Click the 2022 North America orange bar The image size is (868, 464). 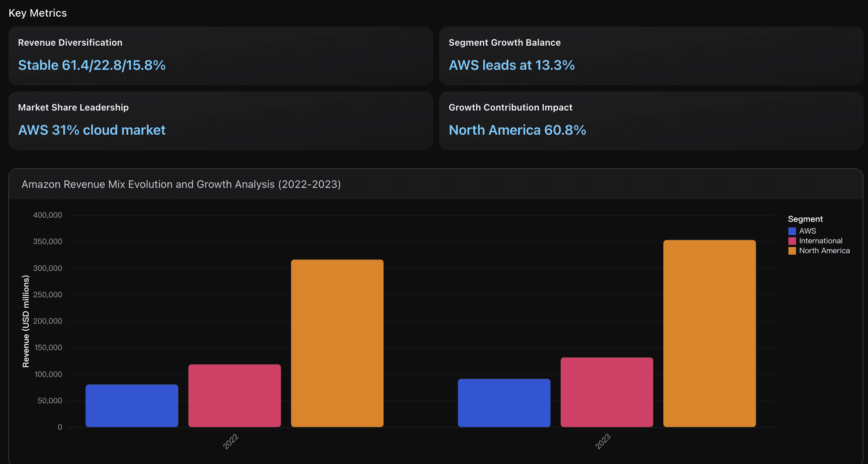(x=337, y=343)
